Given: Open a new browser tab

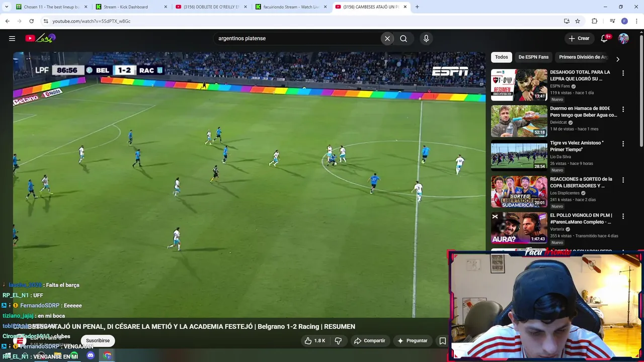Looking at the screenshot, I should (417, 7).
